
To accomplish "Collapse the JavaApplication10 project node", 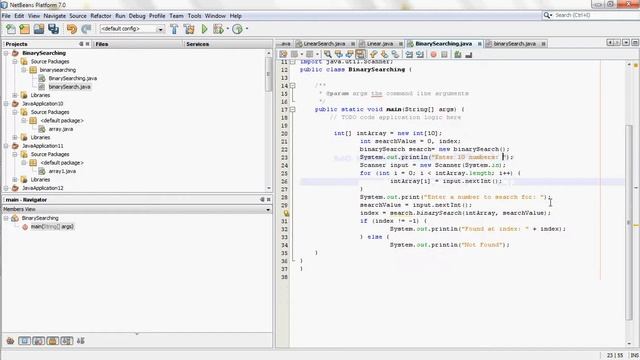I will (6, 104).
